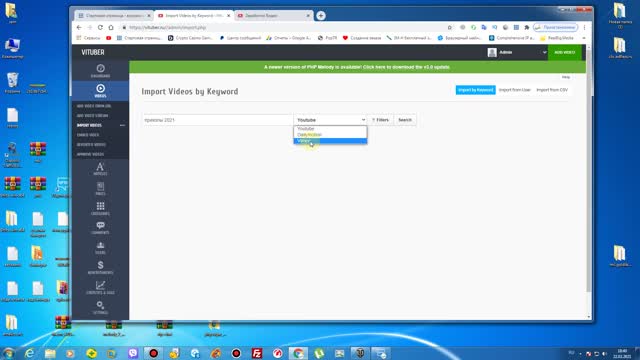Open Chrome home page button

point(111,27)
